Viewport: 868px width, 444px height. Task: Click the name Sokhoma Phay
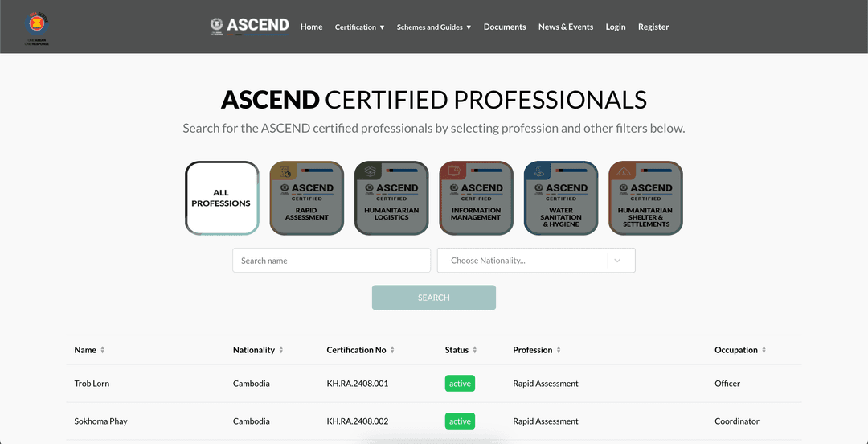tap(100, 421)
